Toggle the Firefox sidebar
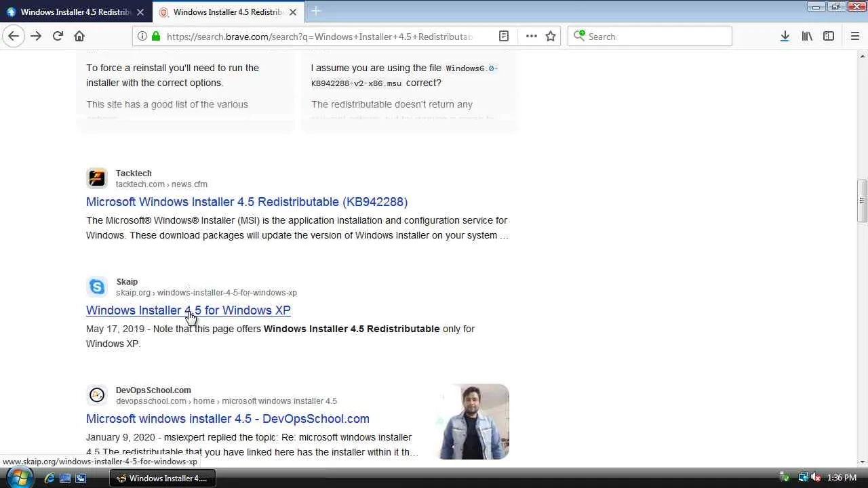Viewport: 868px width, 488px height. pyautogui.click(x=829, y=37)
